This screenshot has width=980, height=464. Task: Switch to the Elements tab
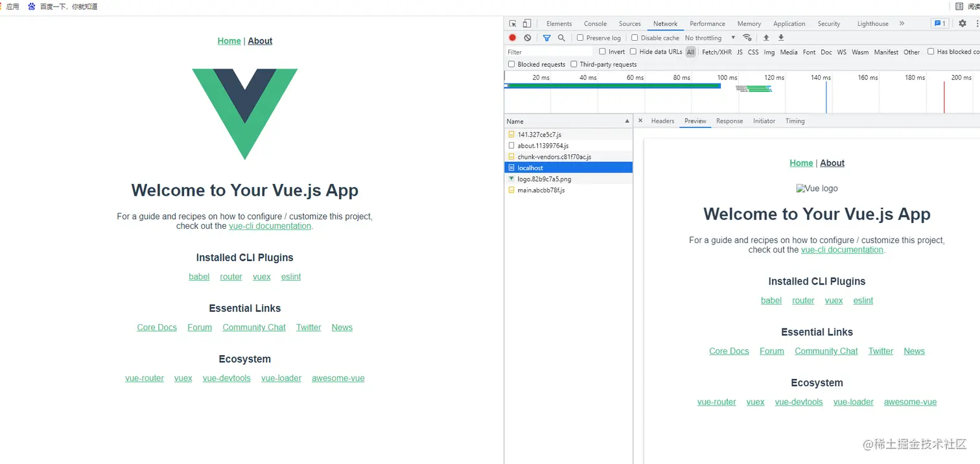point(559,23)
